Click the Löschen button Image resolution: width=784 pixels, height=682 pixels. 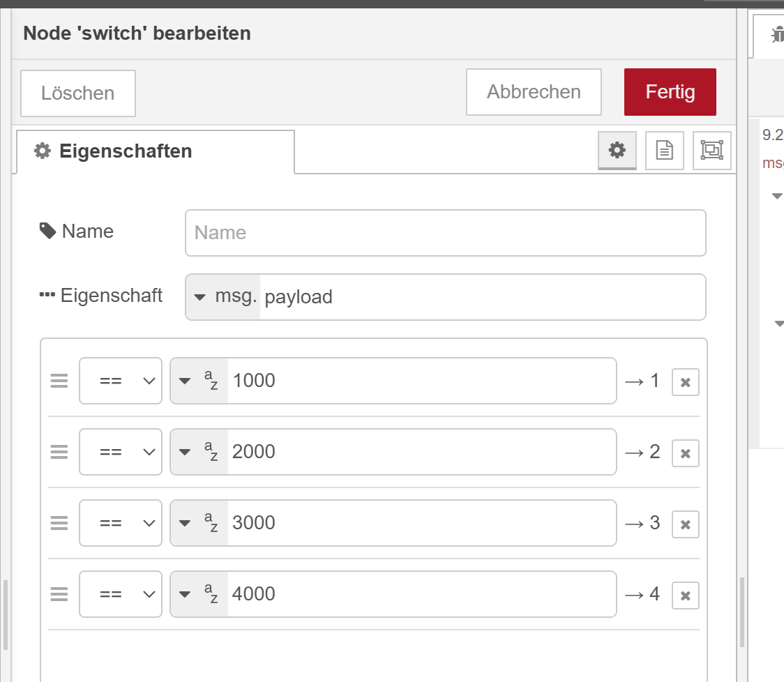(77, 93)
